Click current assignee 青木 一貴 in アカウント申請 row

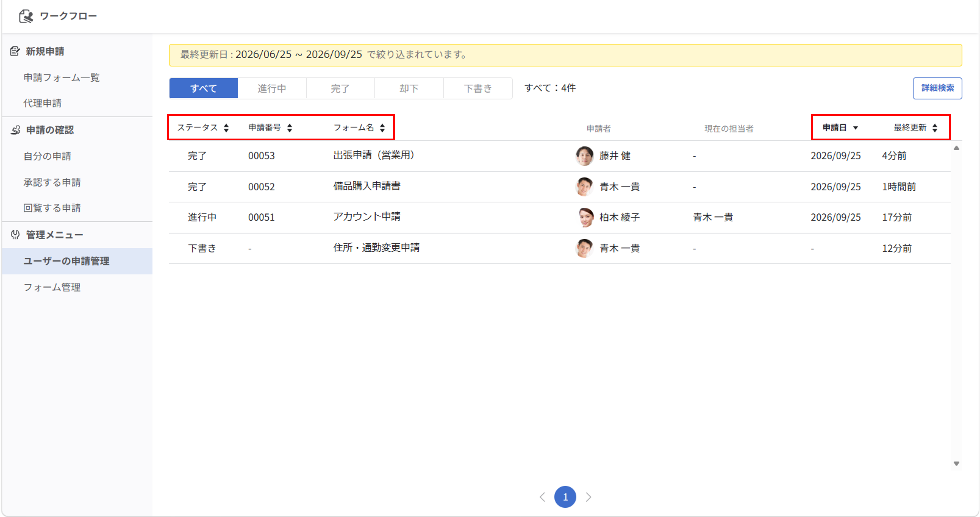point(713,217)
